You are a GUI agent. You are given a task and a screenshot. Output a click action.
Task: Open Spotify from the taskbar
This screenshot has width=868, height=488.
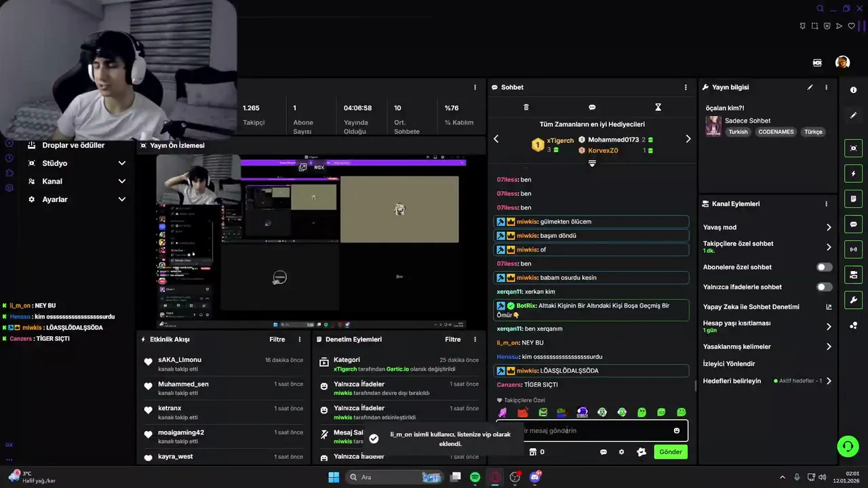475,477
